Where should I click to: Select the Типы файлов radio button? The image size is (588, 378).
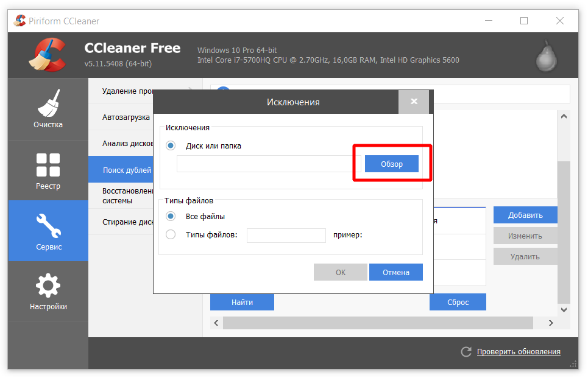171,235
